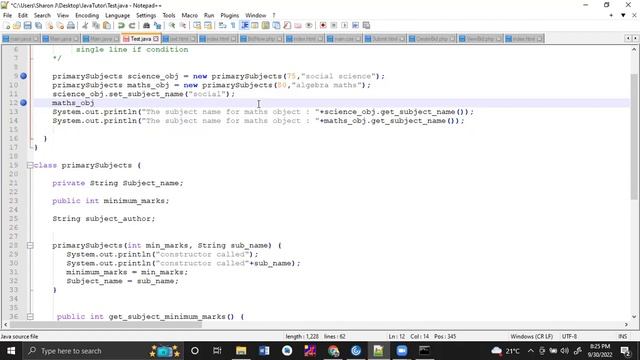Click the horizontal scrollbar right arrow

626,325
